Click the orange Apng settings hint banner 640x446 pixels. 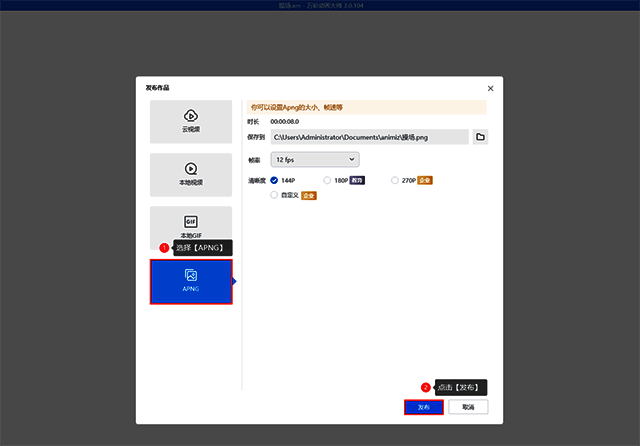366,106
